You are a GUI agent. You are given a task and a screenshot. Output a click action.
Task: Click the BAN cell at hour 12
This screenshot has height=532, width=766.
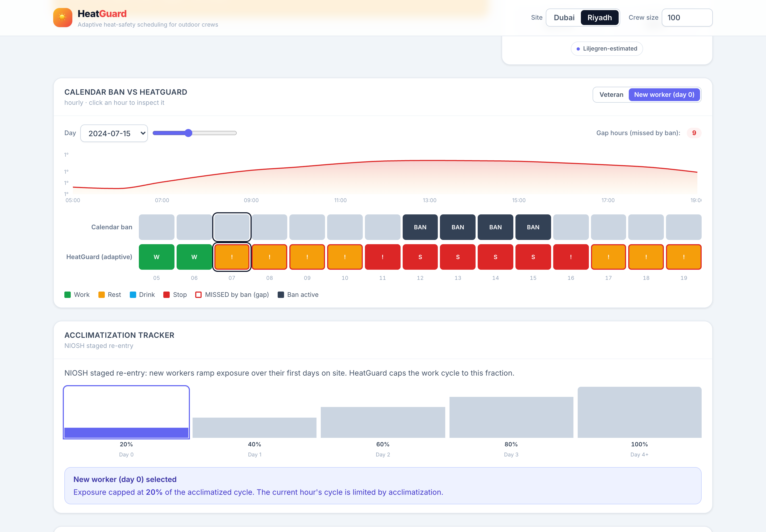coord(420,227)
